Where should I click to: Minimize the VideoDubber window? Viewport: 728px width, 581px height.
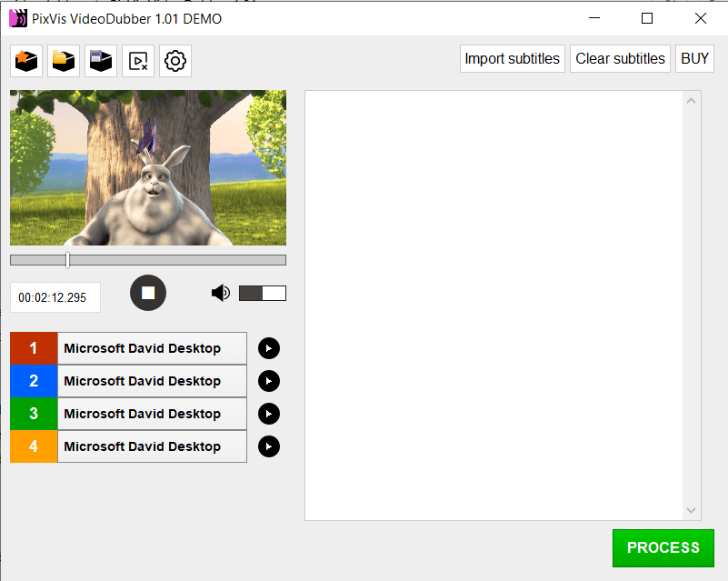pyautogui.click(x=594, y=18)
